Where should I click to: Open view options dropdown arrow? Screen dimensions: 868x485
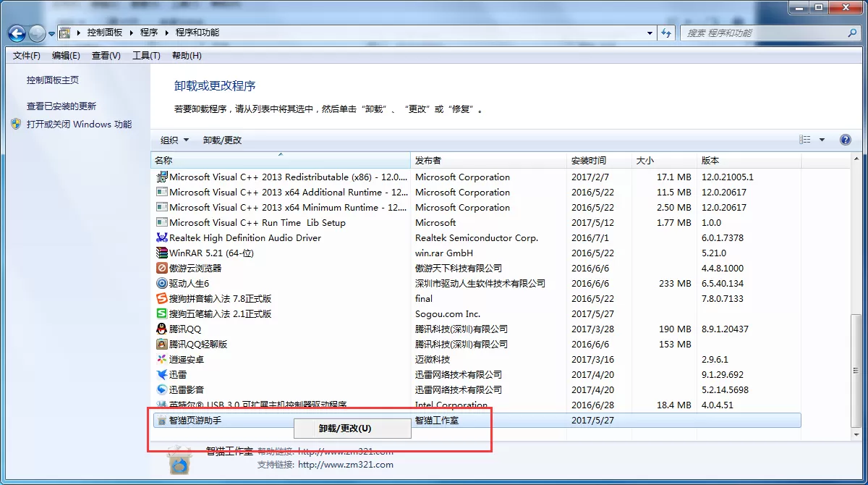pos(822,140)
